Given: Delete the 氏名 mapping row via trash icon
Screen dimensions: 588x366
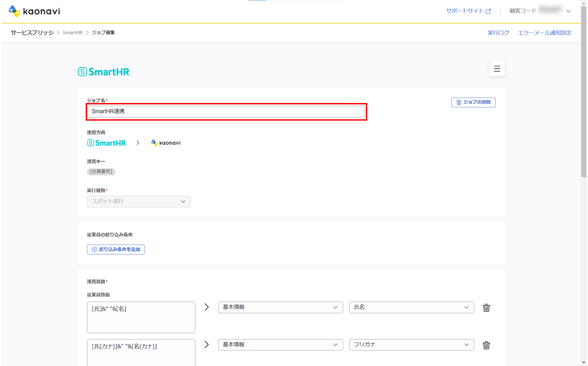Looking at the screenshot, I should coord(486,308).
